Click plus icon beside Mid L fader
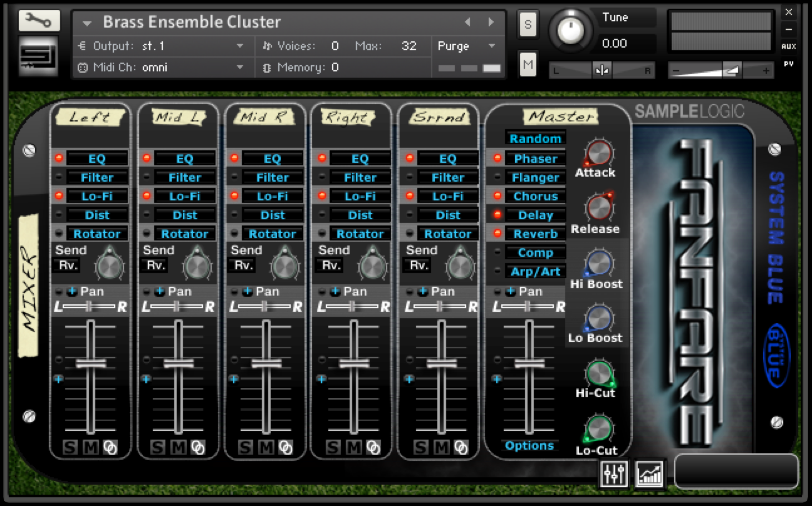Screen dimensions: 812x506 coord(146,379)
